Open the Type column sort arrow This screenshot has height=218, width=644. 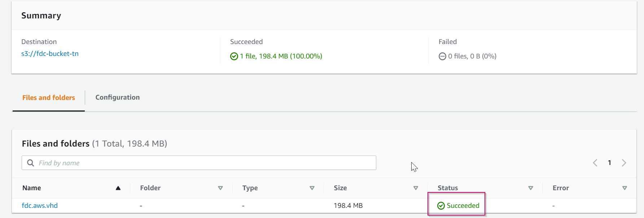[x=312, y=188]
